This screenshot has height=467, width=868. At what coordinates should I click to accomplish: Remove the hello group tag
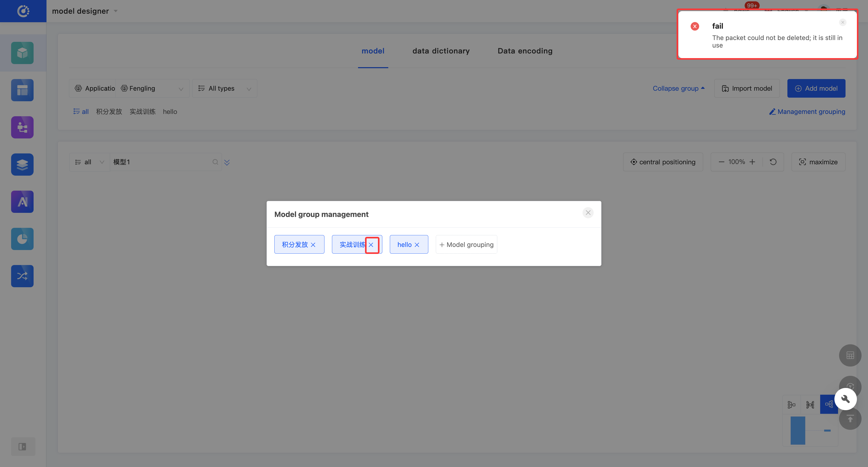pyautogui.click(x=417, y=245)
